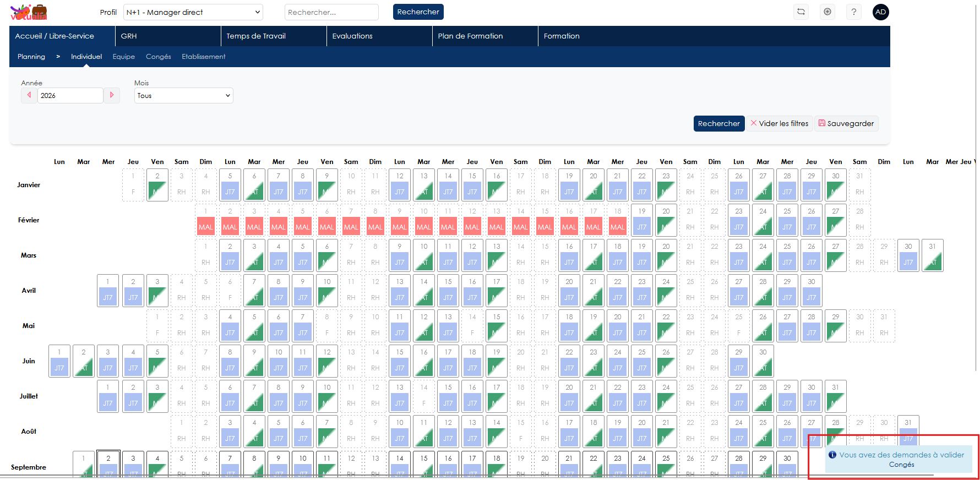This screenshot has width=980, height=480.
Task: Expand the Mois dropdown
Action: [184, 96]
